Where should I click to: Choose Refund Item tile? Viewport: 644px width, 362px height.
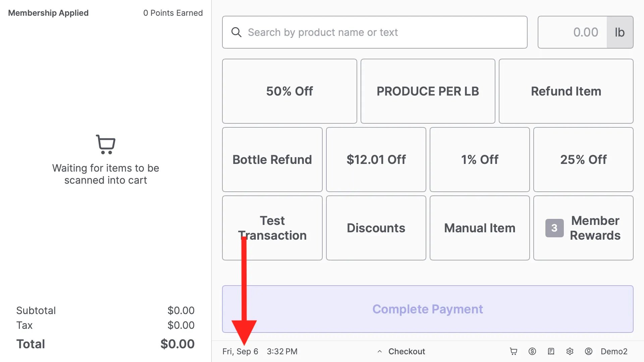click(566, 91)
